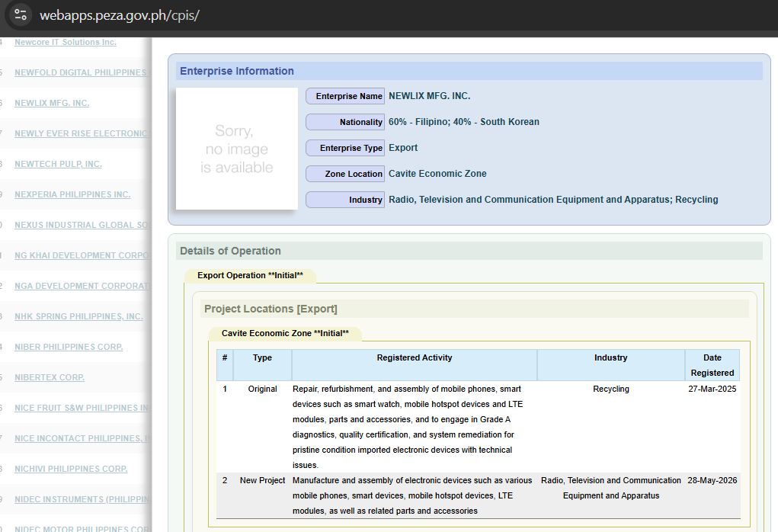Click '60% - Filipino; 40% - South Korean'
This screenshot has height=532, width=778.
464,122
